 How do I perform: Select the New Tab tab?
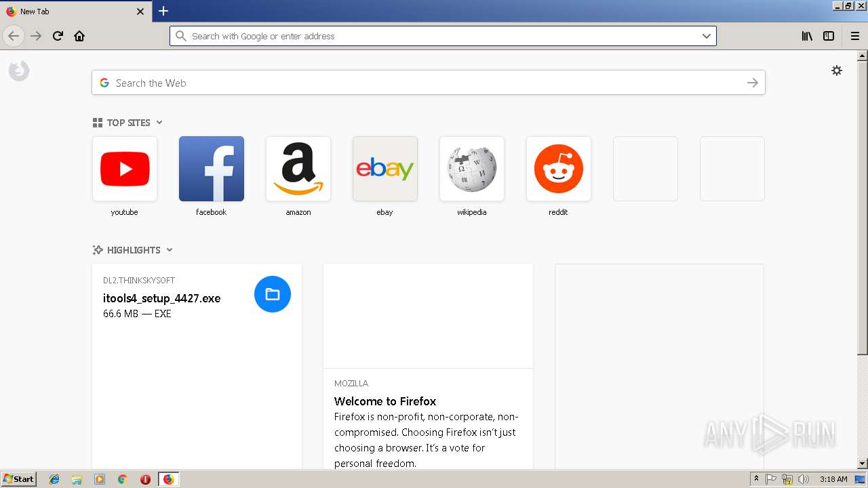(76, 12)
